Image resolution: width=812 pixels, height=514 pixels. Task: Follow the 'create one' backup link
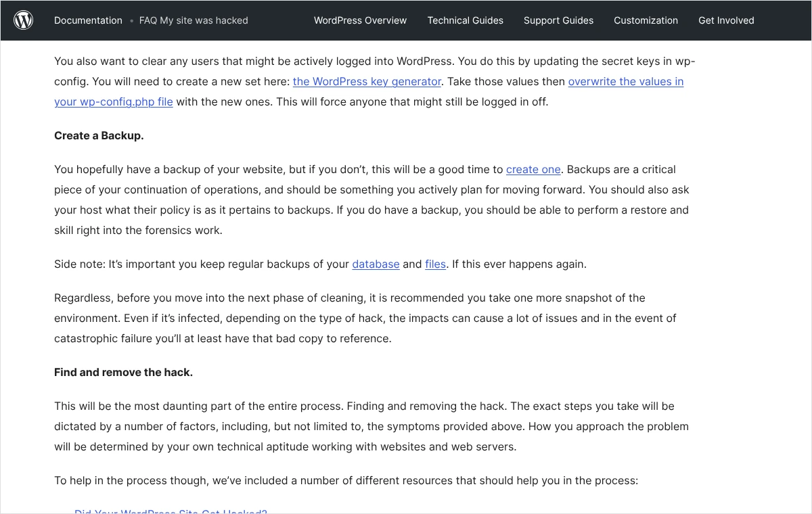click(533, 169)
